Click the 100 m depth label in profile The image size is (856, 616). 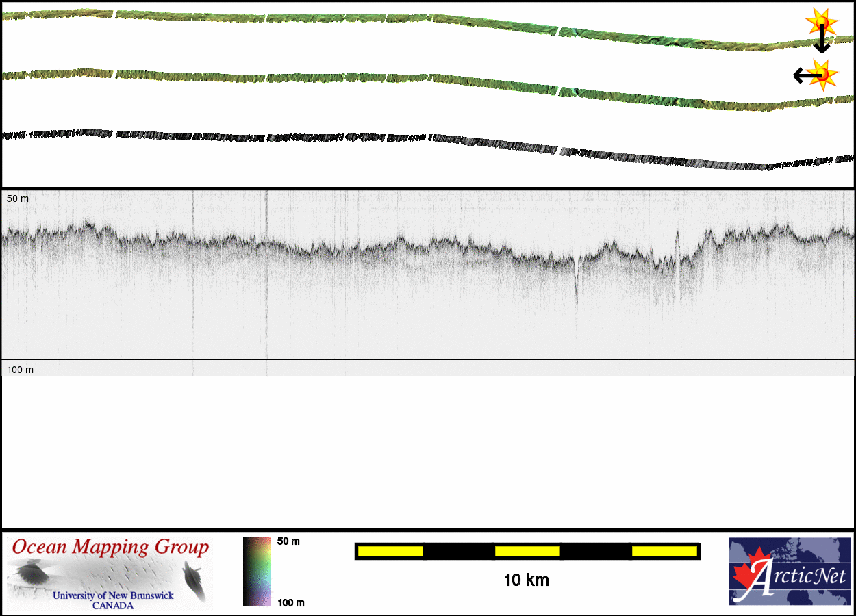pyautogui.click(x=20, y=370)
